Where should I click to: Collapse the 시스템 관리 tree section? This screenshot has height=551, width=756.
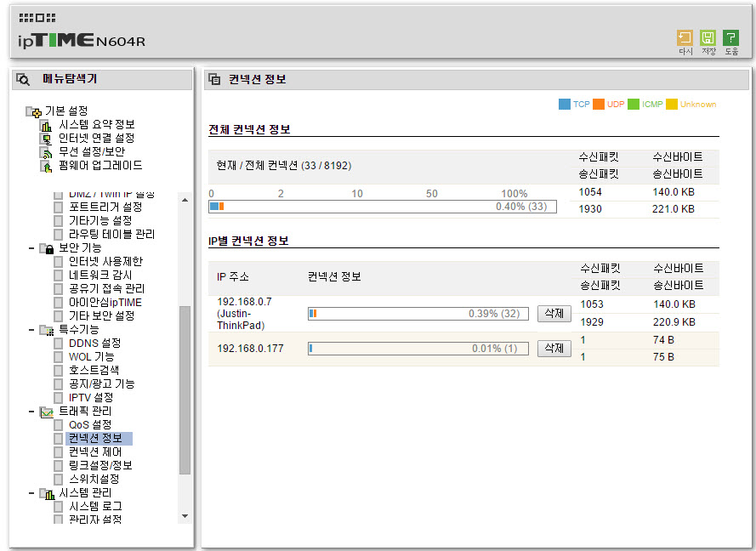(31, 493)
